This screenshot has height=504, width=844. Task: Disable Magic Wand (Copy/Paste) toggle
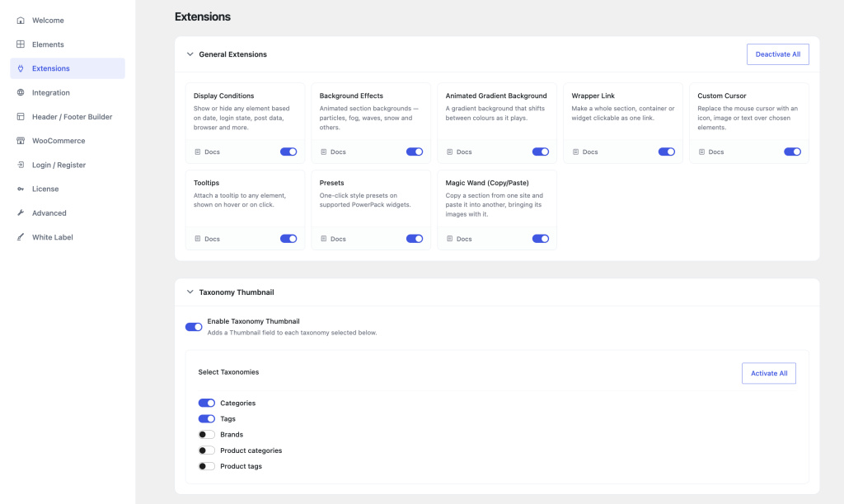[541, 239]
